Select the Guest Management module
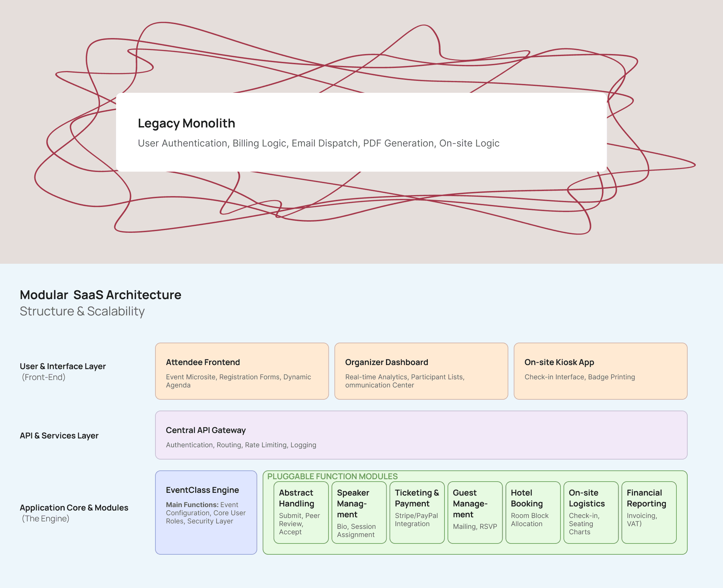The width and height of the screenshot is (723, 588). tap(475, 512)
